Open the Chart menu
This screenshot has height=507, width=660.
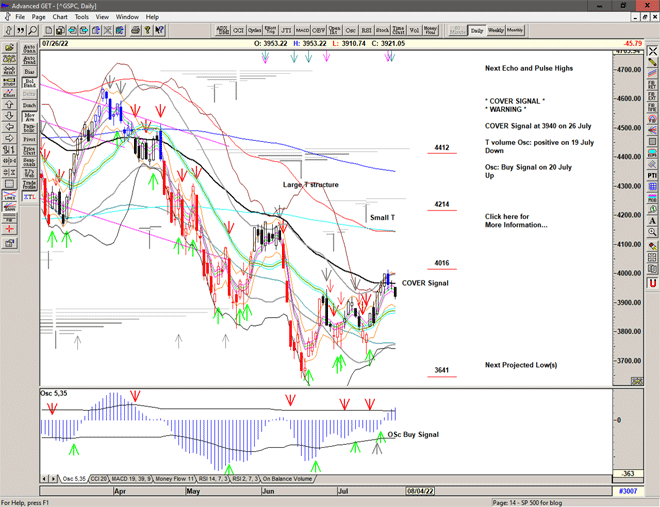[60, 17]
